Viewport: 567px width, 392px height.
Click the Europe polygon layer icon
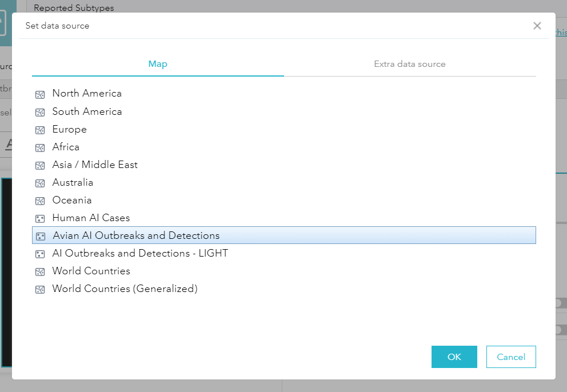tap(40, 130)
